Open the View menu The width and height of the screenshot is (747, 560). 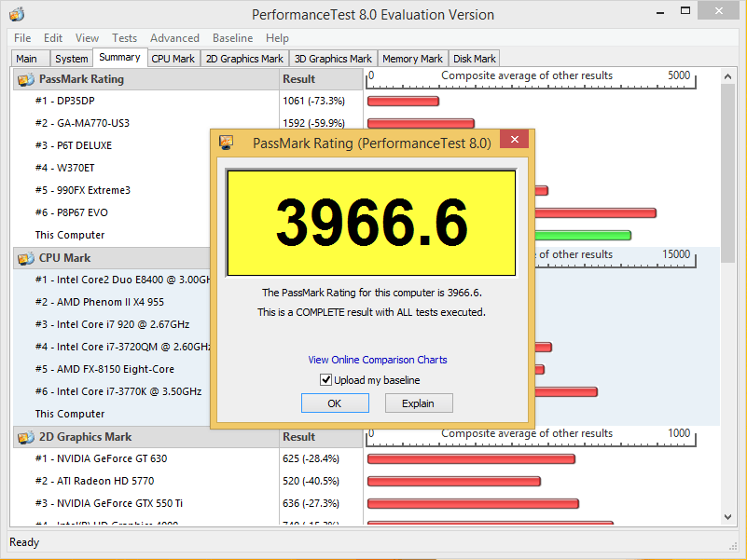[87, 38]
